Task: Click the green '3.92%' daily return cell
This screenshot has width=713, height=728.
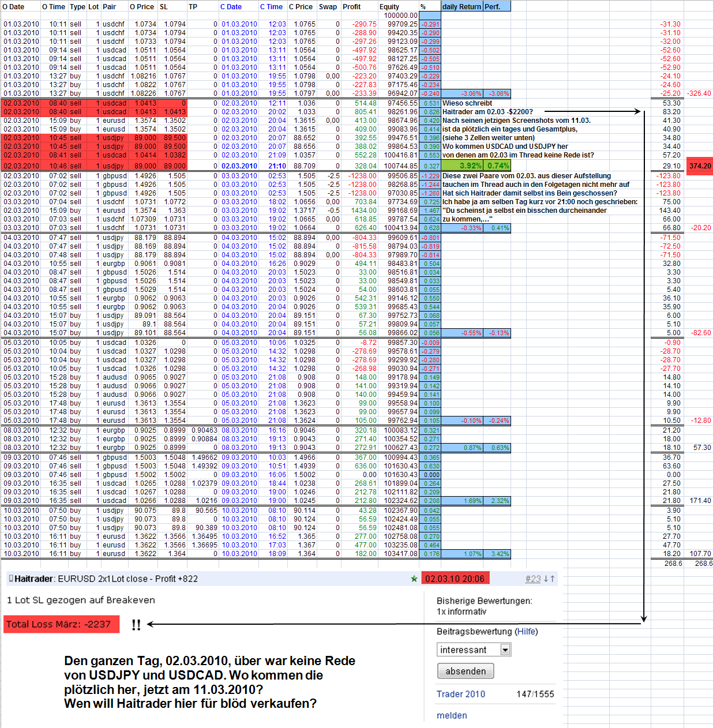Action: (x=462, y=166)
